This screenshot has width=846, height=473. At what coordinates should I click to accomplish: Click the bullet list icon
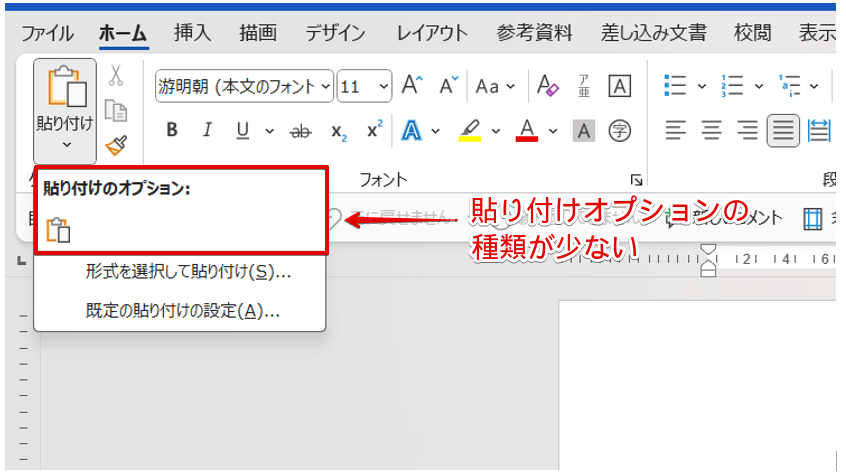click(675, 86)
